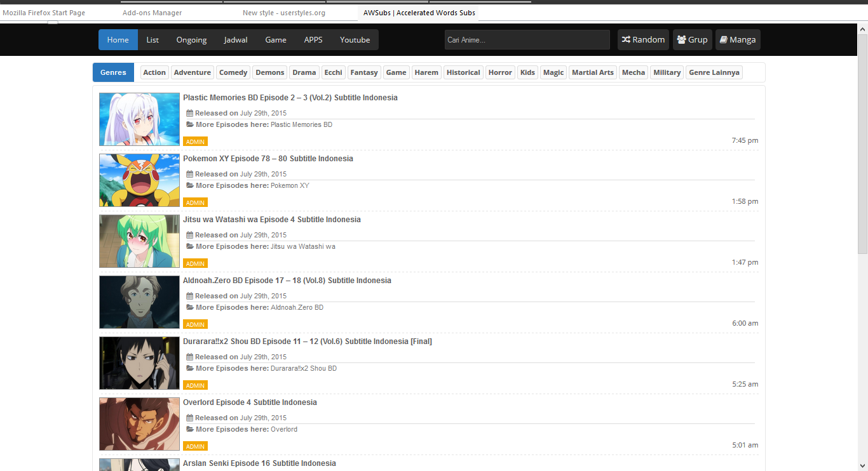Click the Grup button
The height and width of the screenshot is (471, 868).
tap(692, 39)
